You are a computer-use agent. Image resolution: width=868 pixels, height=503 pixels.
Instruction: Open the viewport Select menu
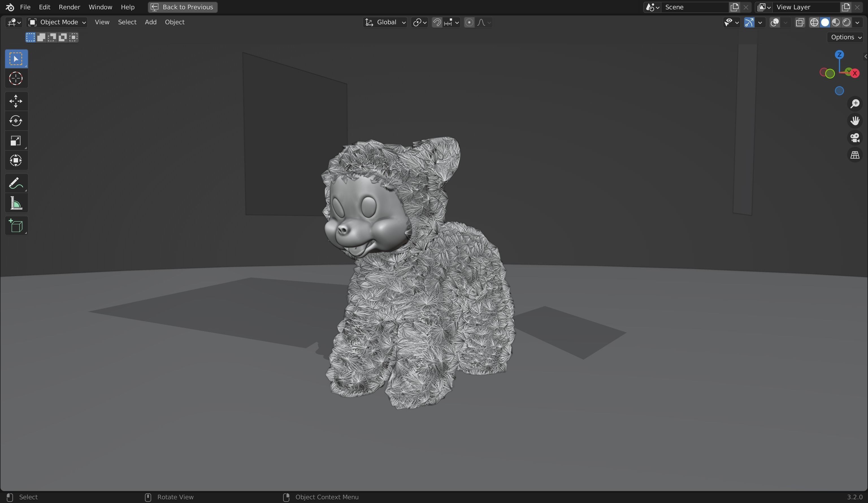127,22
